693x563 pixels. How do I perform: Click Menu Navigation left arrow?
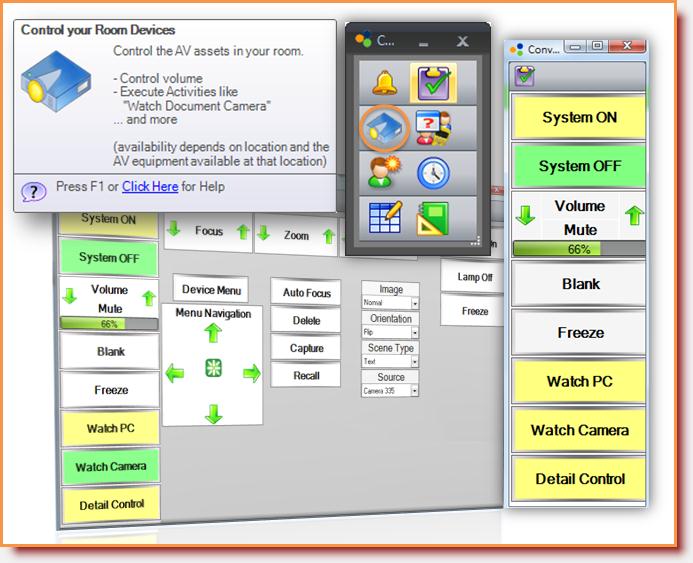(175, 373)
